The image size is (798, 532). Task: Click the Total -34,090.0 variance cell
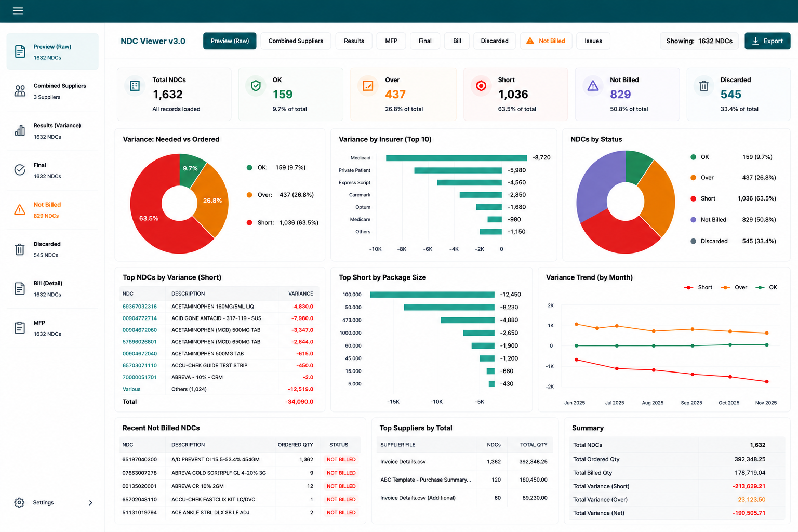[299, 402]
